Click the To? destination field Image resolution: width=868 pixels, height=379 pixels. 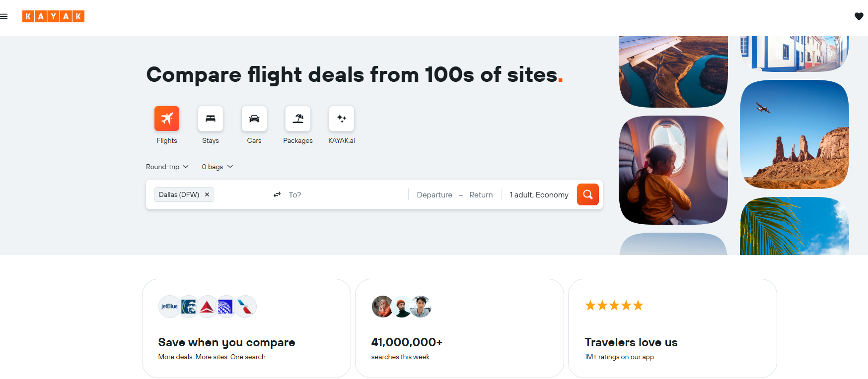point(343,195)
